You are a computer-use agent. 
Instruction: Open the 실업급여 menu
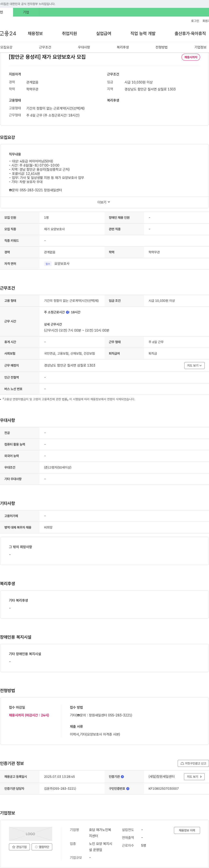[x=104, y=33]
